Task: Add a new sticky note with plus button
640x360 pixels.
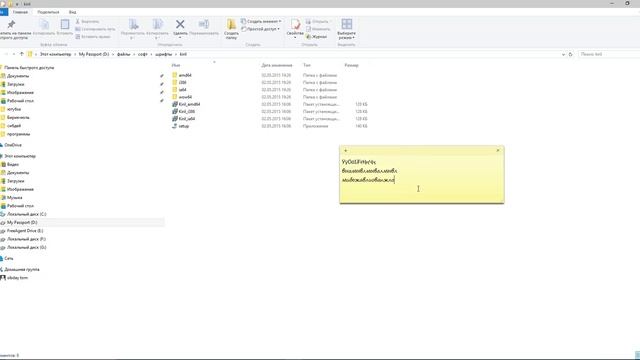Action: point(346,150)
